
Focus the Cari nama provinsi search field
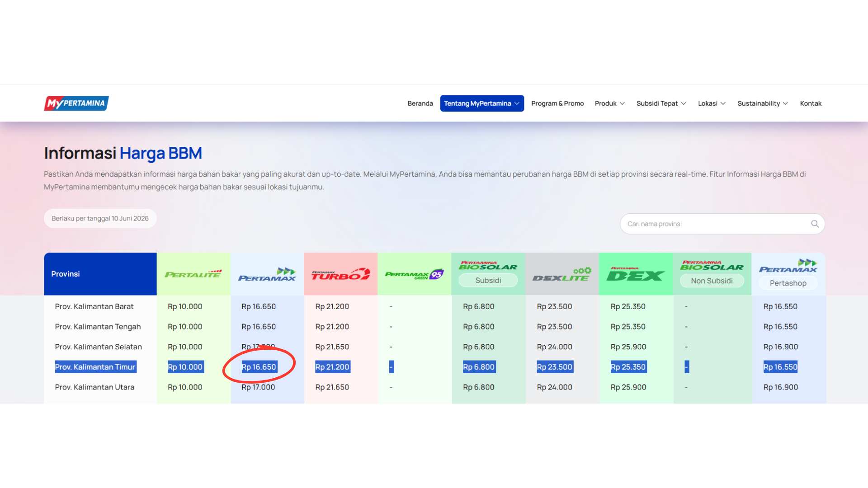point(722,224)
